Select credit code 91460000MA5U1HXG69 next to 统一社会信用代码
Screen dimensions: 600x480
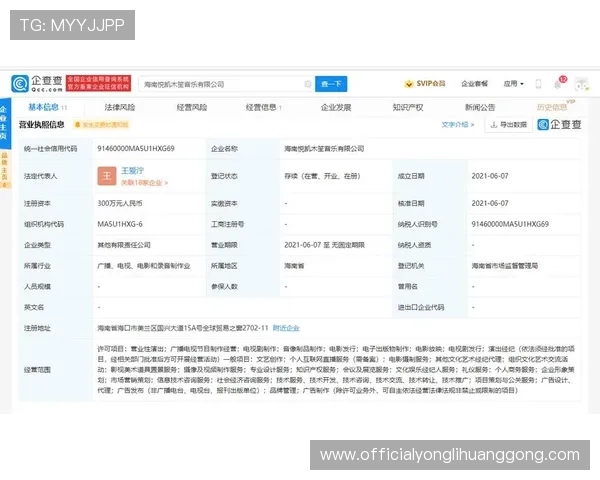(x=136, y=149)
